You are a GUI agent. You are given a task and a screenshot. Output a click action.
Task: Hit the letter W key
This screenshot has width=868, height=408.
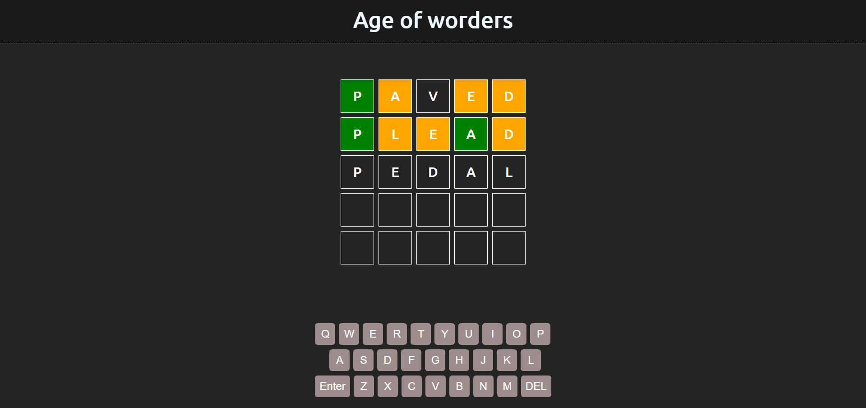(349, 334)
